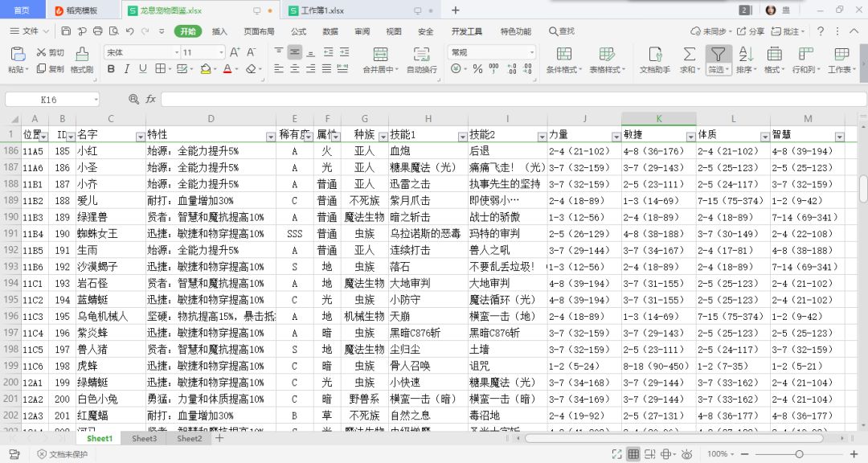Expand the Name Box dropdown
Viewport: 868px width, 463px height.
96,100
